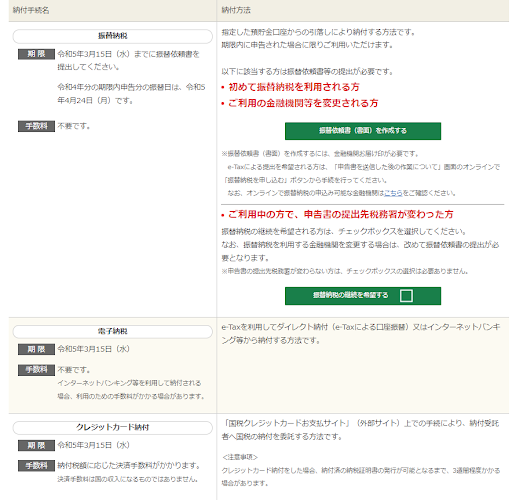Click 不要です。 in the 振替納税 section
Image resolution: width=512 pixels, height=500 pixels.
pos(74,126)
